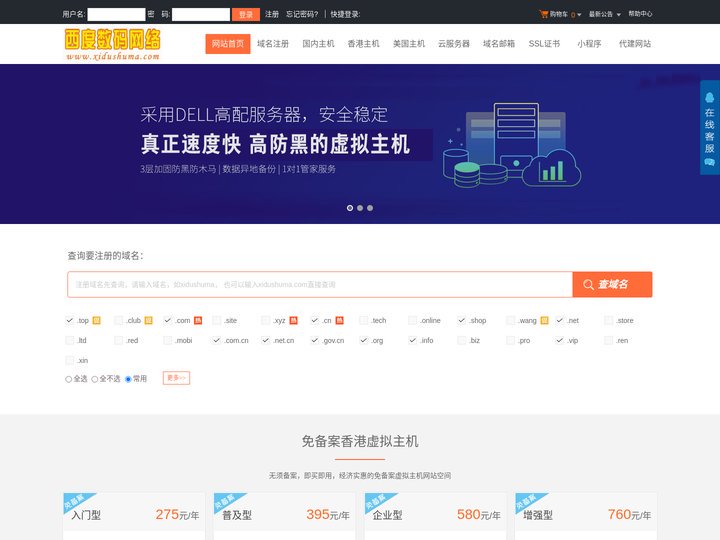The width and height of the screenshot is (720, 540).
Task: Click ribbon badge on 增强型 card
Action: [x=530, y=501]
